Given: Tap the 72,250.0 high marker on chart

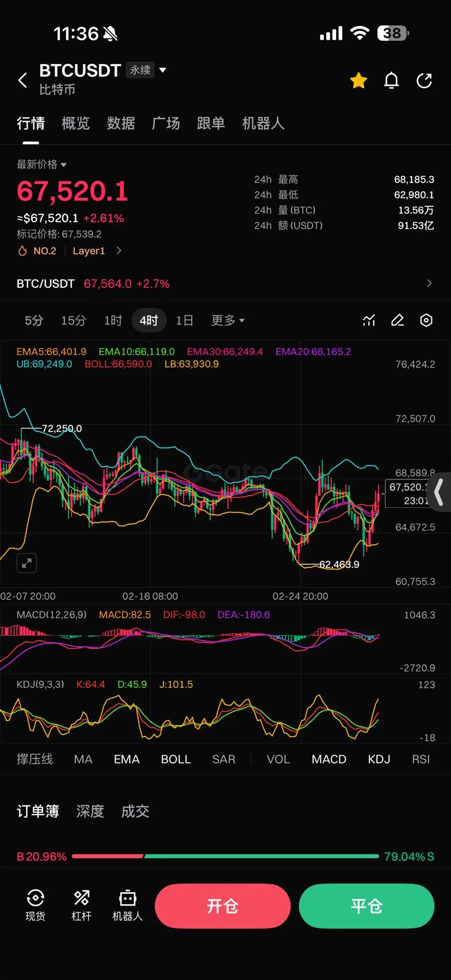Looking at the screenshot, I should (x=62, y=428).
